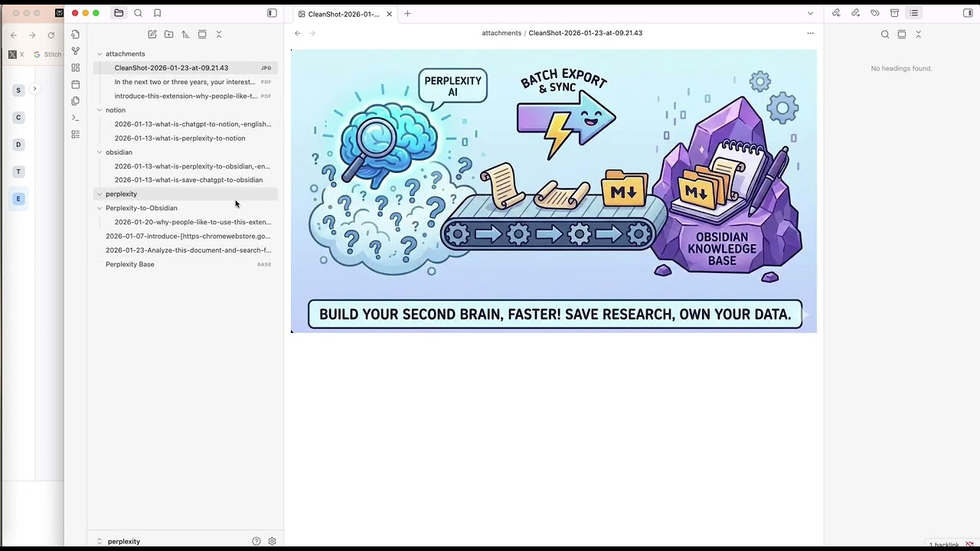This screenshot has height=551, width=980.
Task: Search headings in outline pane
Action: coord(885,34)
